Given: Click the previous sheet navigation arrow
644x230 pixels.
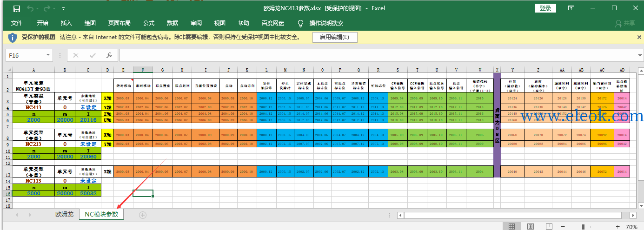Looking at the screenshot, I should click(x=17, y=215).
